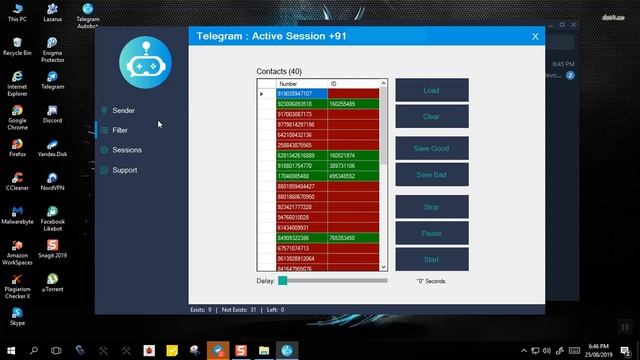Select the cell with ID 495348552
The image size is (640, 360).
click(353, 176)
